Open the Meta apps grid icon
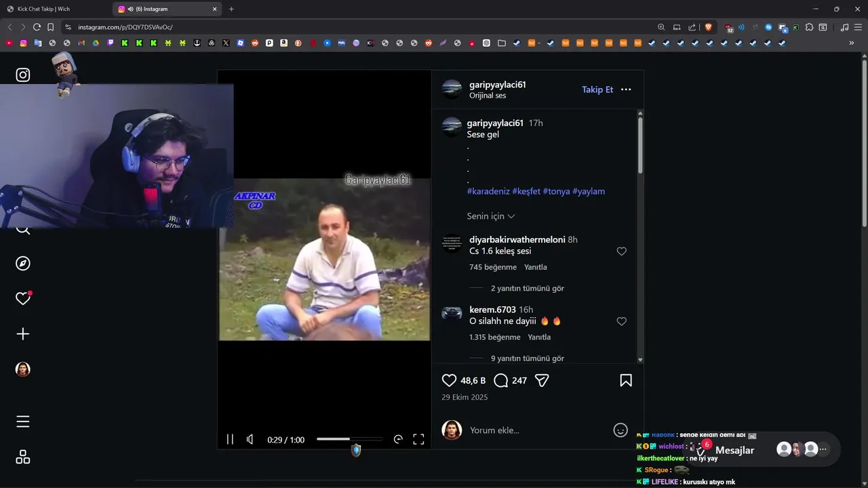868x488 pixels. [23, 457]
